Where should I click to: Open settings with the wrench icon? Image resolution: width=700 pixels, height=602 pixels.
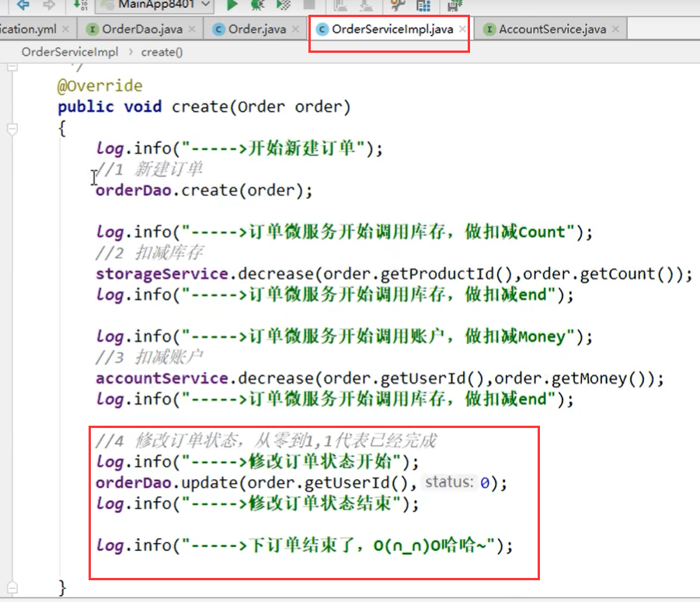point(397,5)
